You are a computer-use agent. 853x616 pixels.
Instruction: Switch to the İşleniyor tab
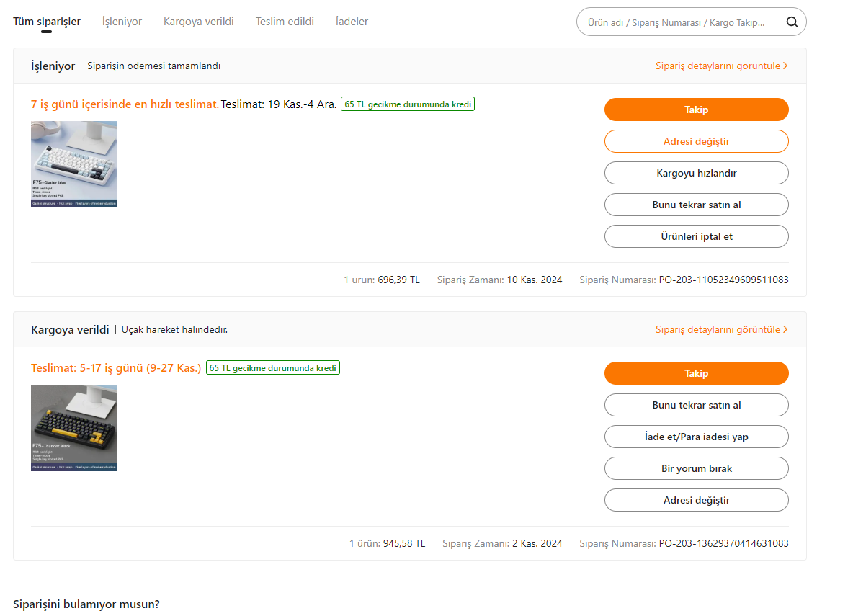tap(122, 22)
